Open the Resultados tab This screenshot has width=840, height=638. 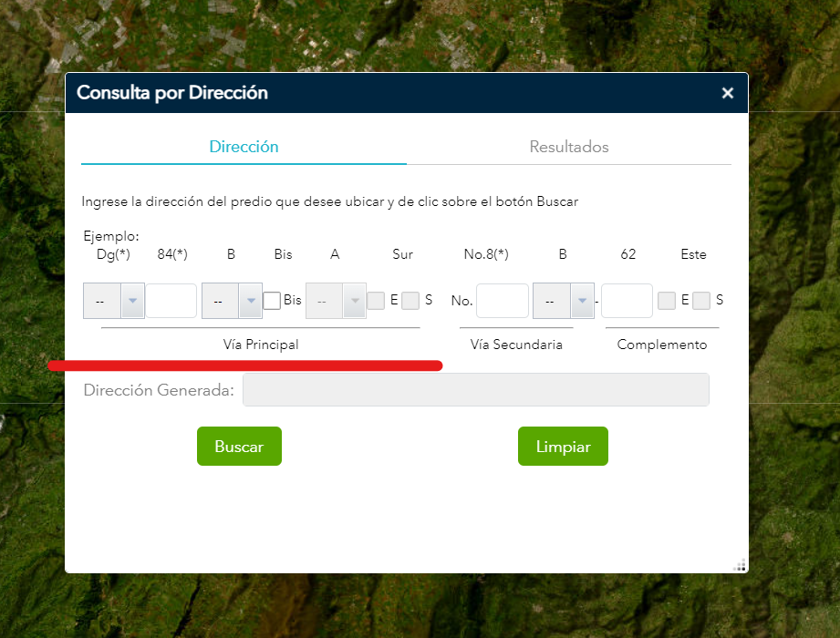(568, 147)
